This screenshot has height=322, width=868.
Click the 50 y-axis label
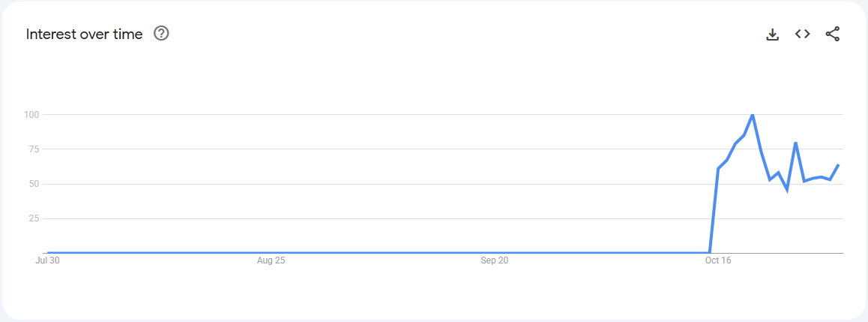(x=33, y=184)
